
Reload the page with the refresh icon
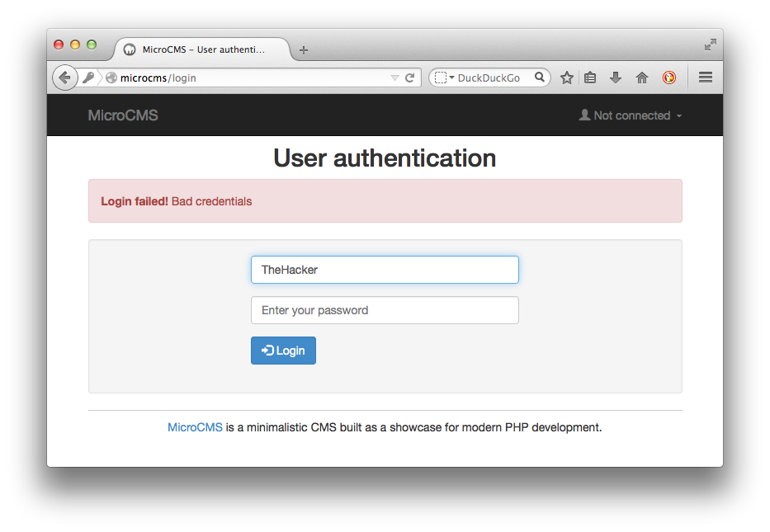409,78
